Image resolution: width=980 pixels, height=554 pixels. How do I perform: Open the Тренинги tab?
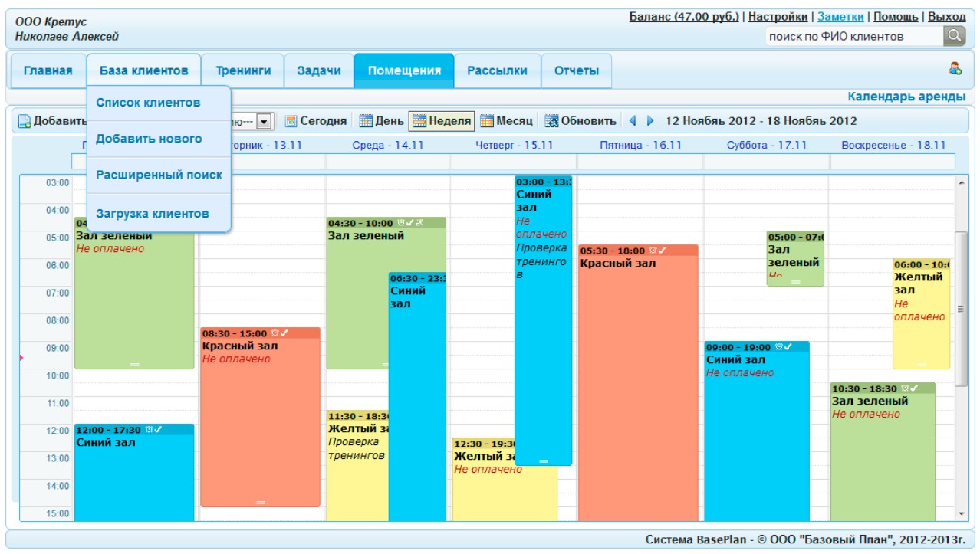point(243,70)
